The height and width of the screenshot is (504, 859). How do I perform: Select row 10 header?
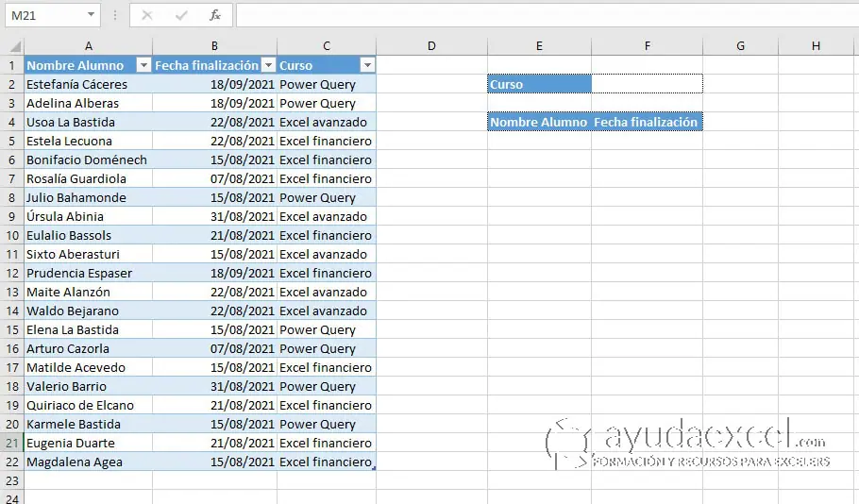(x=12, y=235)
